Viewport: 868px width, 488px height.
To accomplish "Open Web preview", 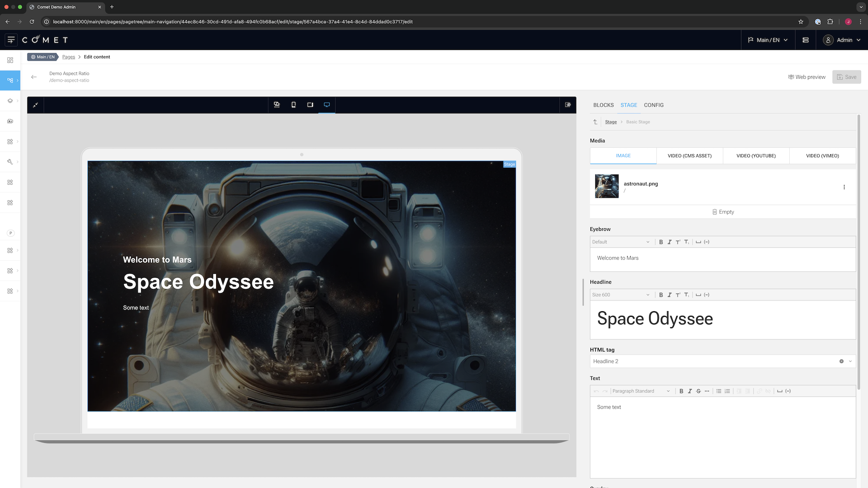I will [807, 77].
